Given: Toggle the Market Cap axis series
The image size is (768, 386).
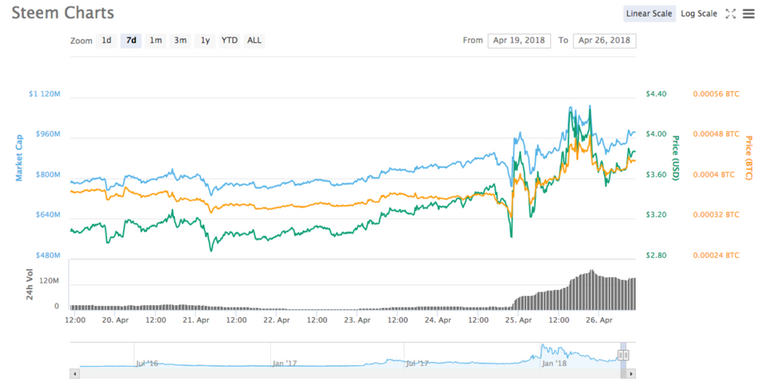Looking at the screenshot, I should click(x=19, y=158).
